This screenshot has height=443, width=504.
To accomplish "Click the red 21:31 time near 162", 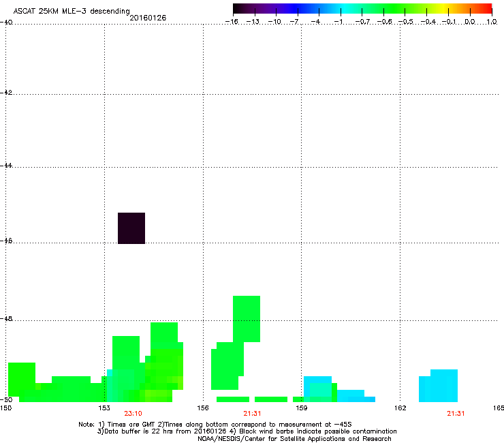I will pos(456,414).
